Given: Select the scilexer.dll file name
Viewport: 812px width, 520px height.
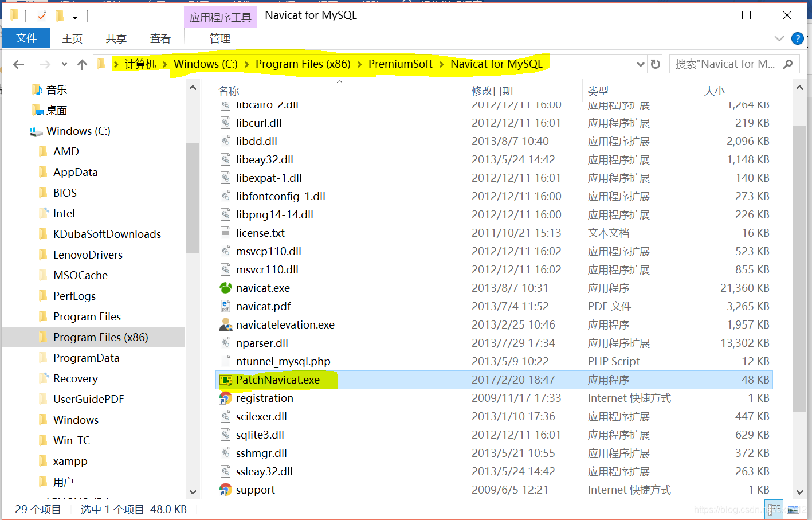Looking at the screenshot, I should (261, 416).
